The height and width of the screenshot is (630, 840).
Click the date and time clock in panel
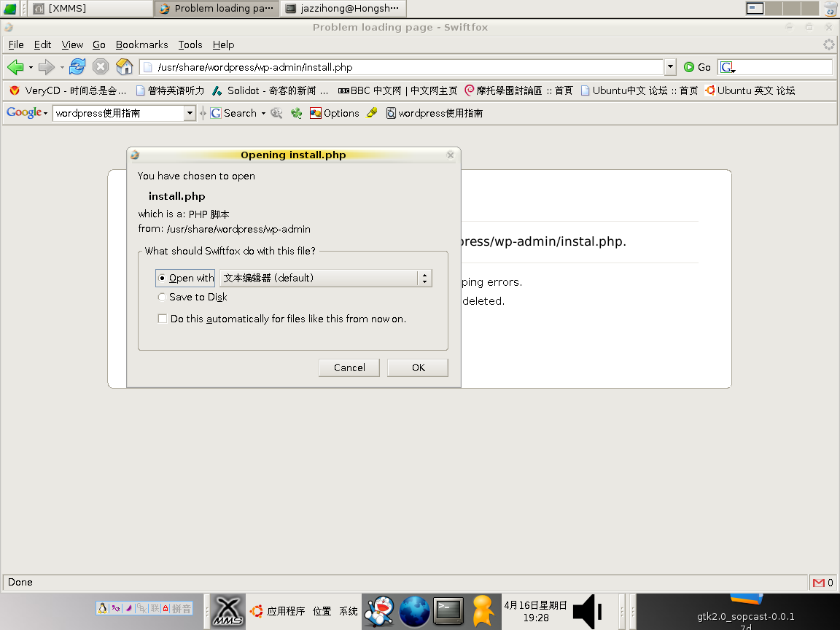(536, 611)
